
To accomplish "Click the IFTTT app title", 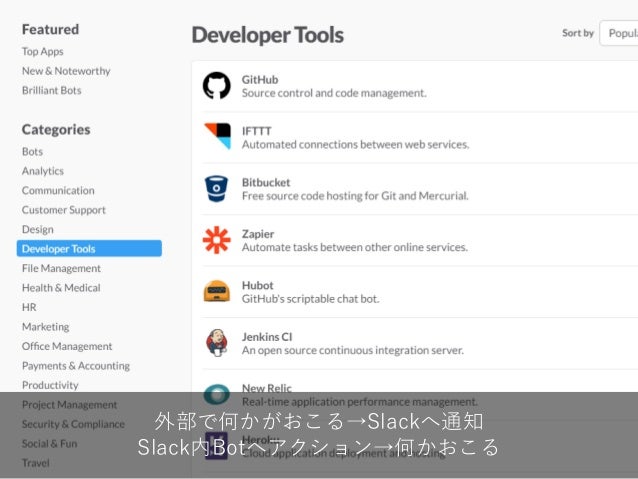I will tap(256, 131).
